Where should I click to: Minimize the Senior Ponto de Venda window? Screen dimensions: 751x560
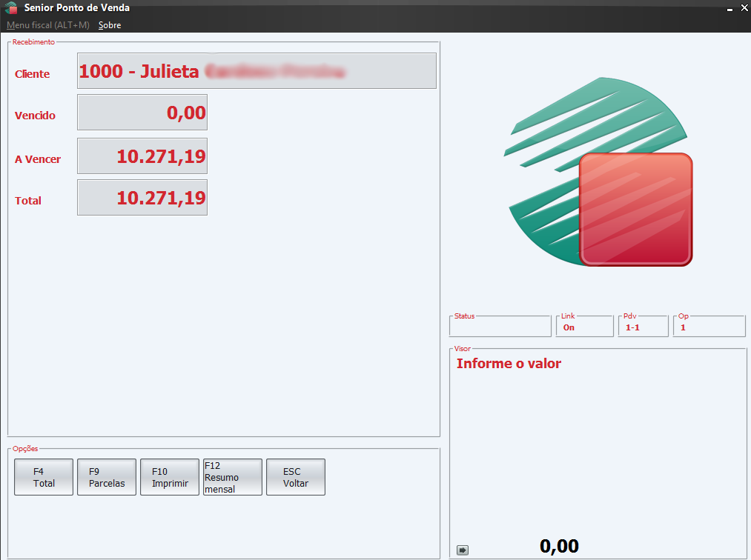click(730, 9)
